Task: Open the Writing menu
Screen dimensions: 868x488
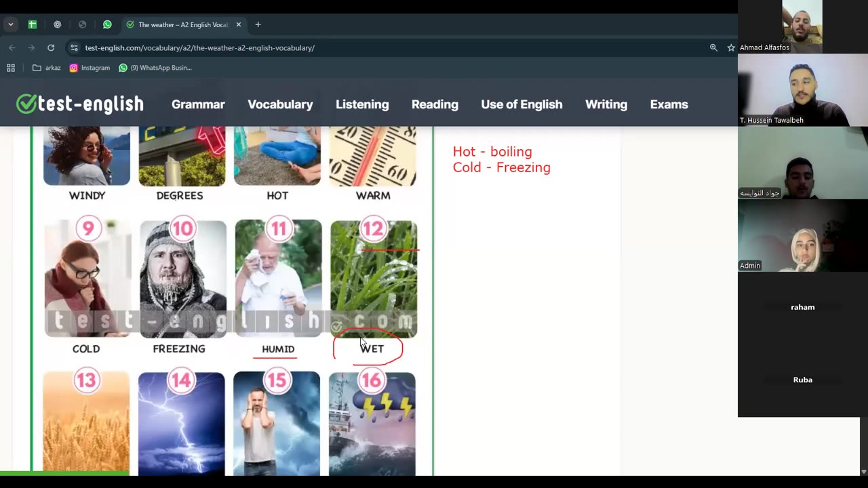Action: 606,104
